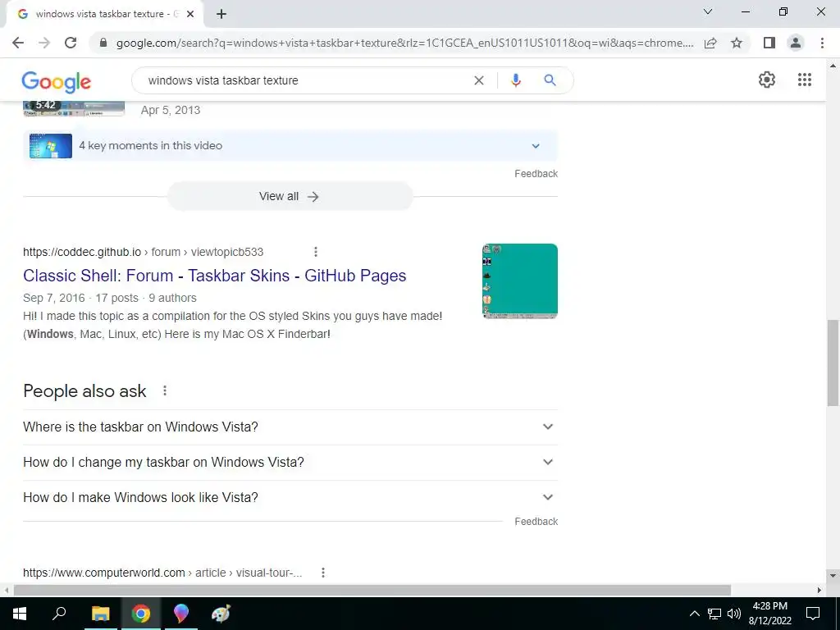The width and height of the screenshot is (840, 630).
Task: Open the Chrome profile avatar menu
Action: tap(796, 43)
